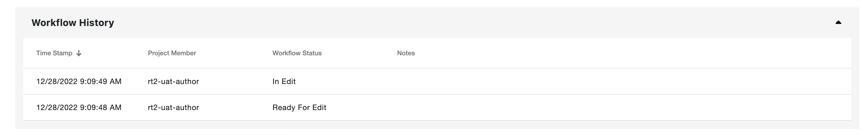Select the In Edit status cell

(x=284, y=81)
